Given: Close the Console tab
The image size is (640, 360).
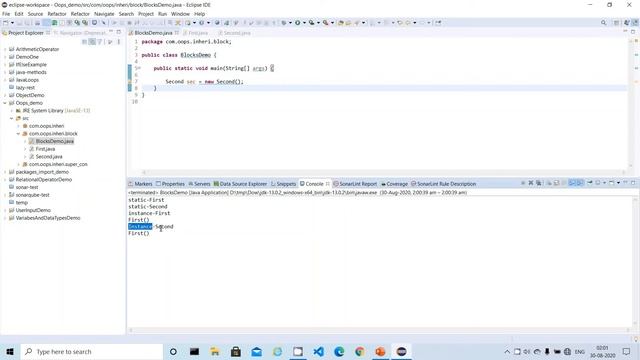Looking at the screenshot, I should [327, 184].
